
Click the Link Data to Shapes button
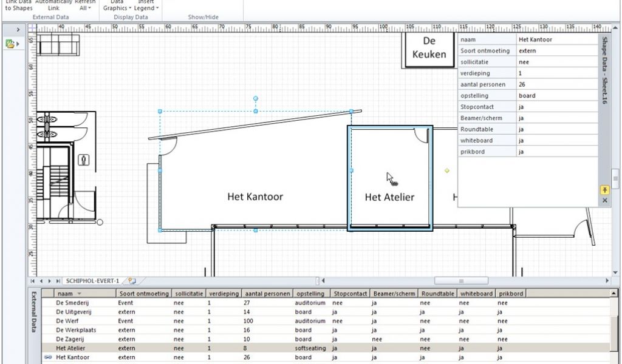tap(18, 5)
